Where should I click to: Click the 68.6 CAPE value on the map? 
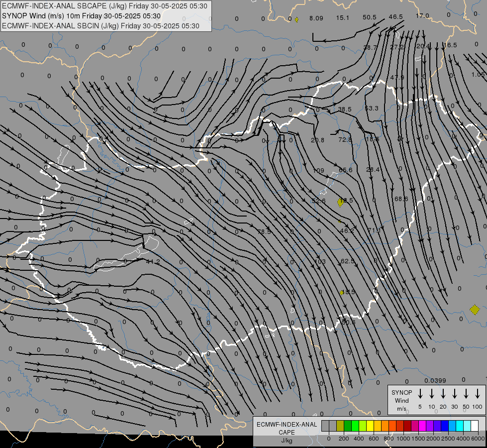(x=401, y=199)
